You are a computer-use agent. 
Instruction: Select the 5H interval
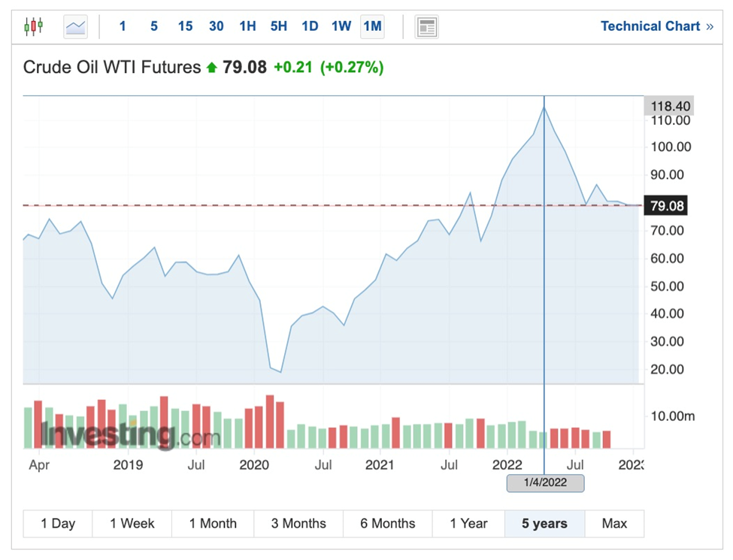279,26
